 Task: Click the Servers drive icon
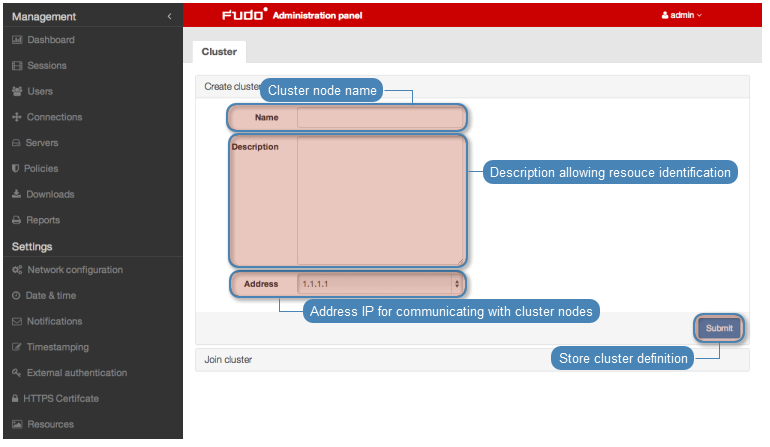[16, 143]
